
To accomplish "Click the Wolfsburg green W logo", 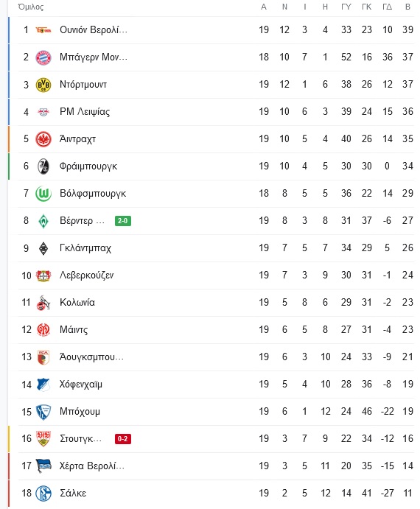I will point(43,194).
